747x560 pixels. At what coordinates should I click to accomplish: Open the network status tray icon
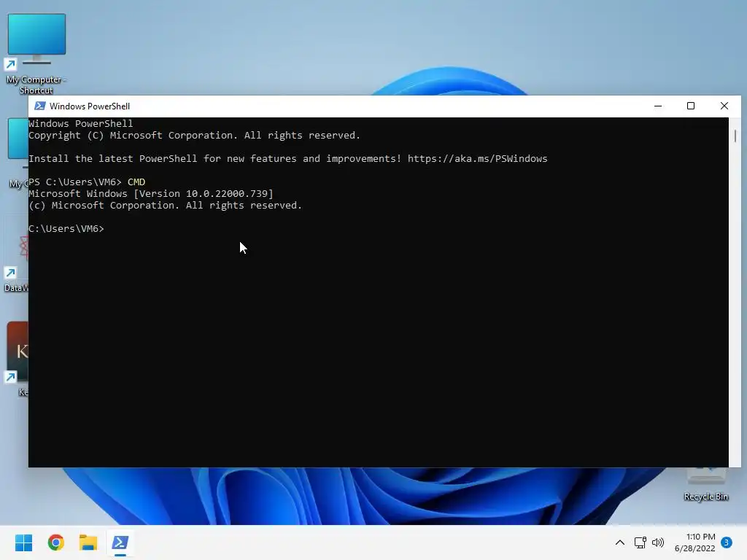pos(640,542)
